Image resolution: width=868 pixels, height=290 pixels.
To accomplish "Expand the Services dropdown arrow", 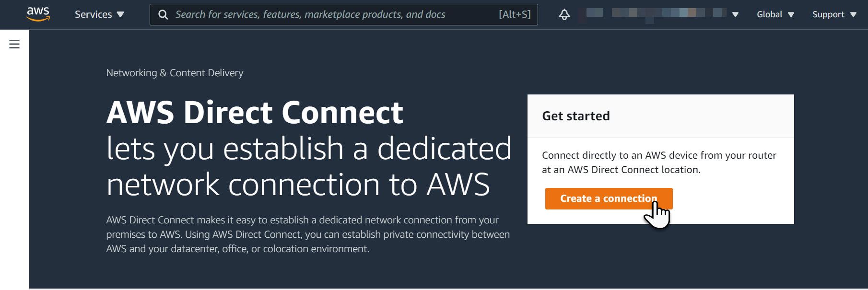I will point(120,14).
